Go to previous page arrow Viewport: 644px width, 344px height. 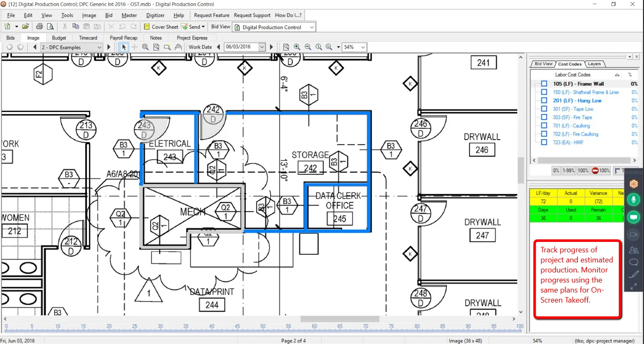pyautogui.click(x=35, y=47)
